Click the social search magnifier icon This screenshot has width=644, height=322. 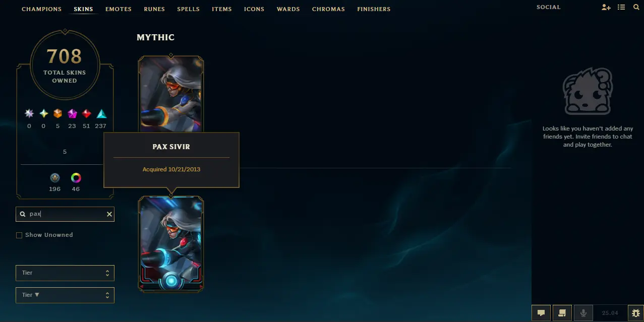click(636, 8)
